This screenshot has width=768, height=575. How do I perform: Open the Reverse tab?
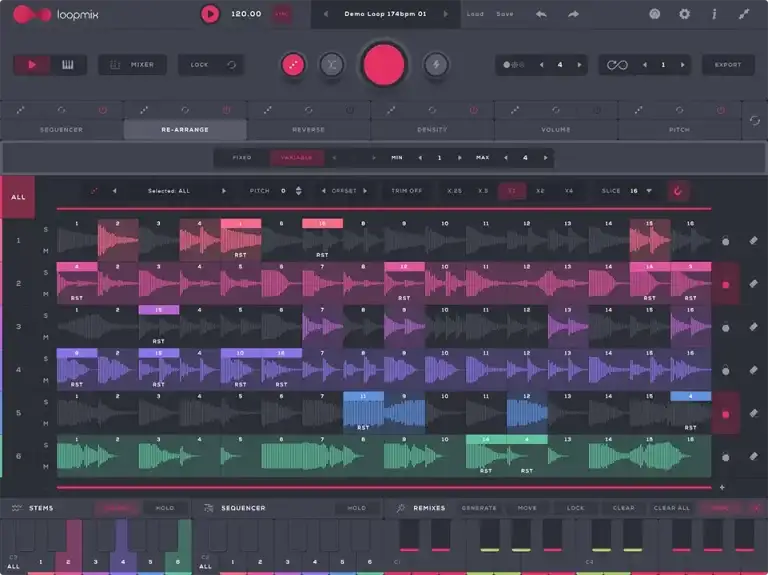click(308, 129)
